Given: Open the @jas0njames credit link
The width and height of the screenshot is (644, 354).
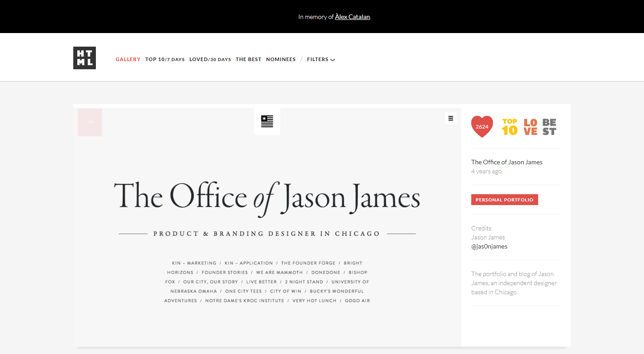Looking at the screenshot, I should [x=489, y=246].
